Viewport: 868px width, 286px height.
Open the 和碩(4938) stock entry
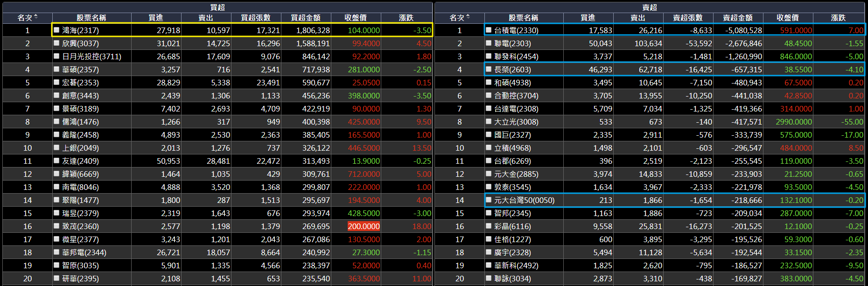point(512,83)
